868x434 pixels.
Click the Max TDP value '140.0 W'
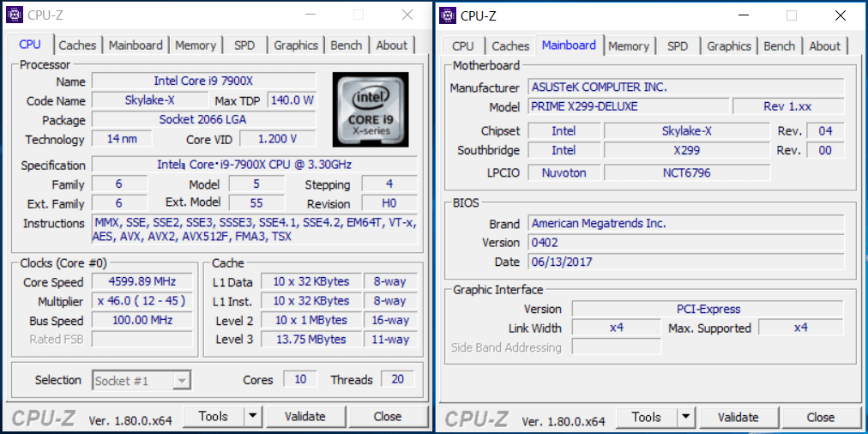(x=292, y=100)
